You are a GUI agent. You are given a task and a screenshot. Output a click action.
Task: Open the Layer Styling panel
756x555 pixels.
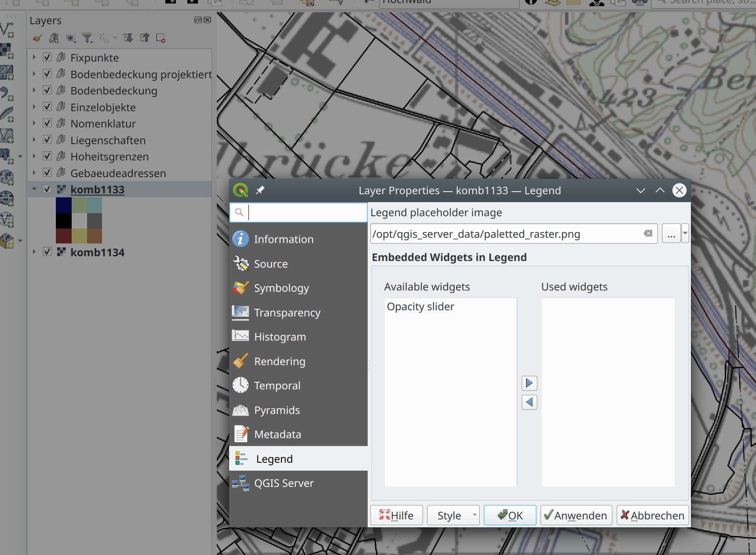(37, 38)
